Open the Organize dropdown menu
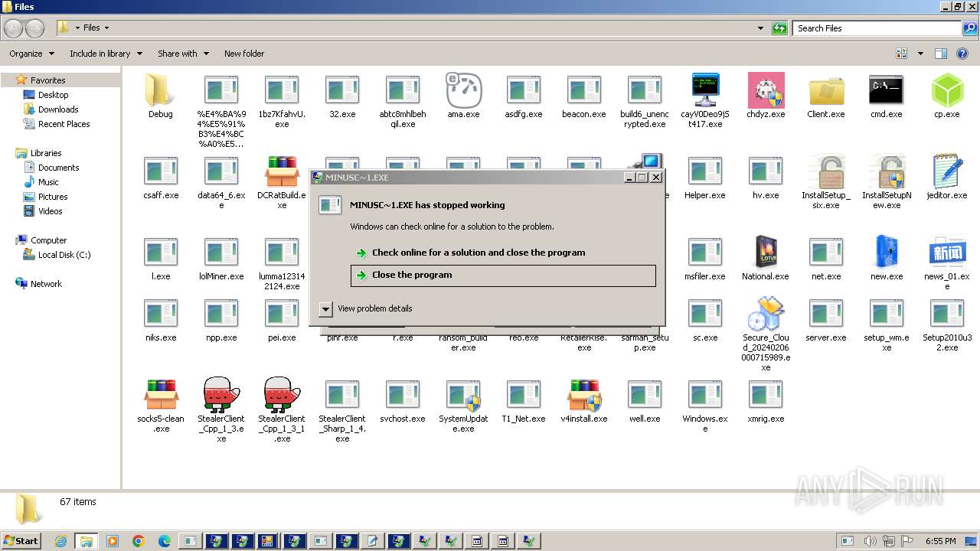Screen dimensions: 980x551 31,54
